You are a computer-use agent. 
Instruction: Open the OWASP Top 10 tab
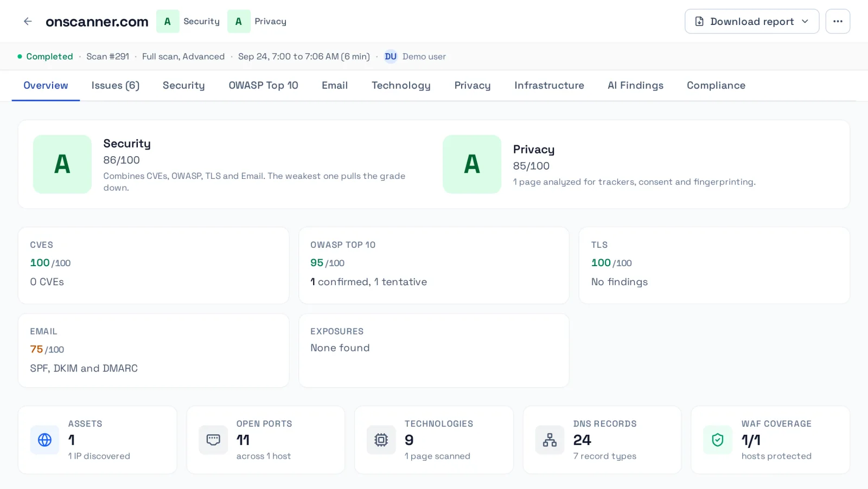pos(264,86)
